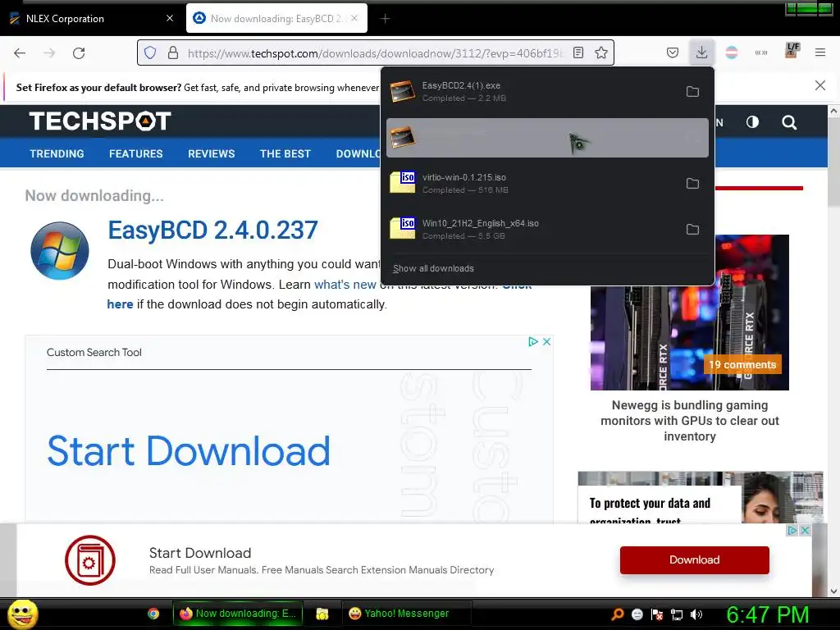
Task: Open the Newegg bundling gaming monitors article
Action: click(689, 421)
